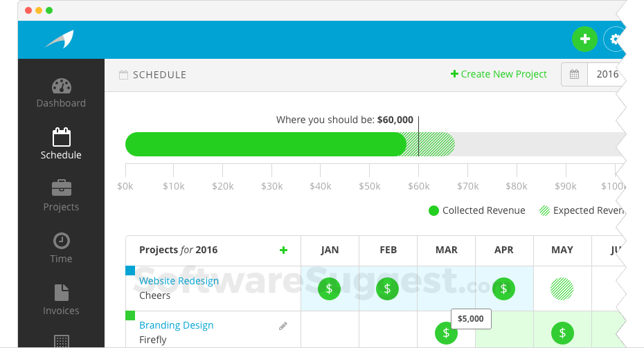This screenshot has width=644, height=348.
Task: Click the $30k axis label
Action: (x=272, y=186)
